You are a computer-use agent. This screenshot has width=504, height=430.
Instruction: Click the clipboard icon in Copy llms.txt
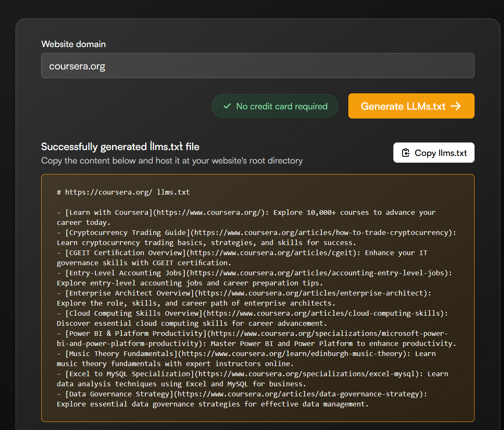[406, 153]
